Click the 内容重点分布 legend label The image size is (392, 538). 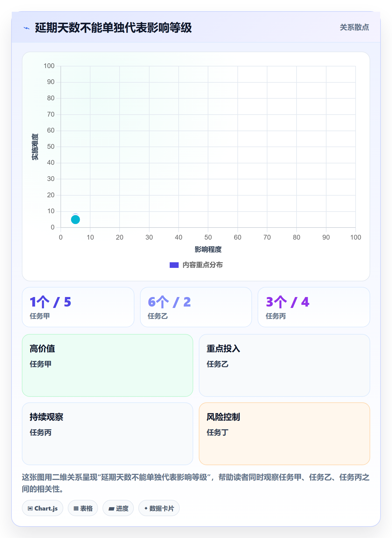point(202,265)
